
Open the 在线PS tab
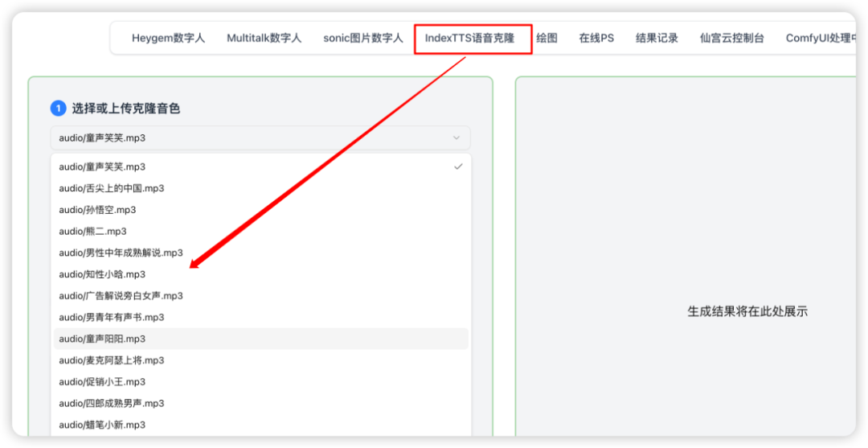coord(596,39)
